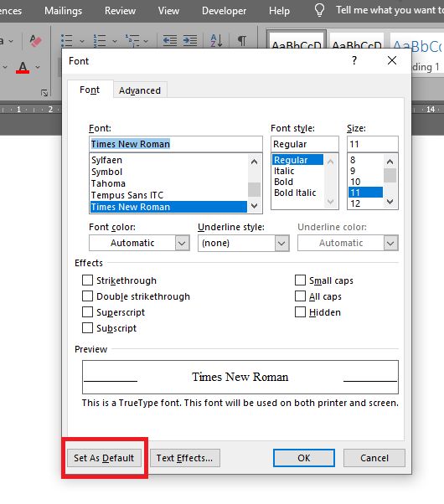Screen dimensions: 444x504
Task: Enable the Small caps checkbox
Action: coord(300,280)
